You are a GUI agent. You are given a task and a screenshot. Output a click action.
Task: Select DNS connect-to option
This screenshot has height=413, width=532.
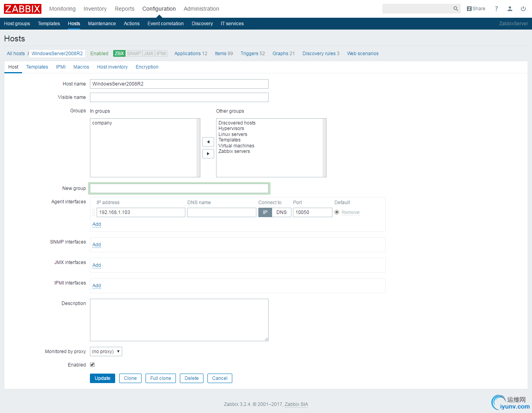click(282, 212)
